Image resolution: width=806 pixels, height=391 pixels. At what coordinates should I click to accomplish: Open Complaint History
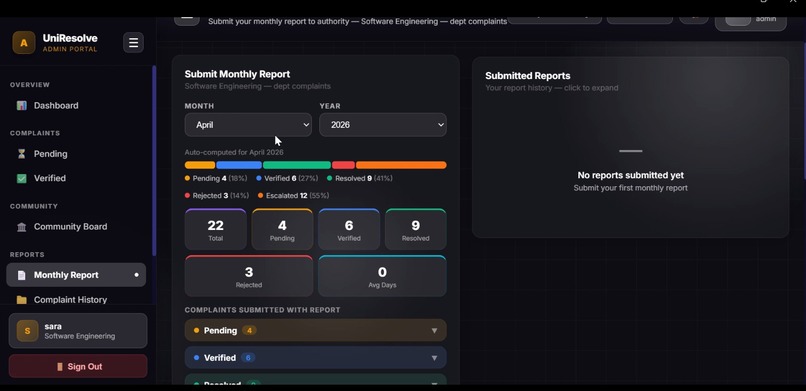coord(76,300)
